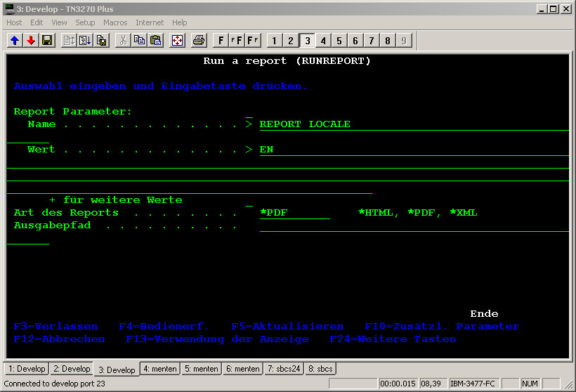Click the red four-arrow resize icon
The height and width of the screenshot is (392, 576).
[178, 41]
